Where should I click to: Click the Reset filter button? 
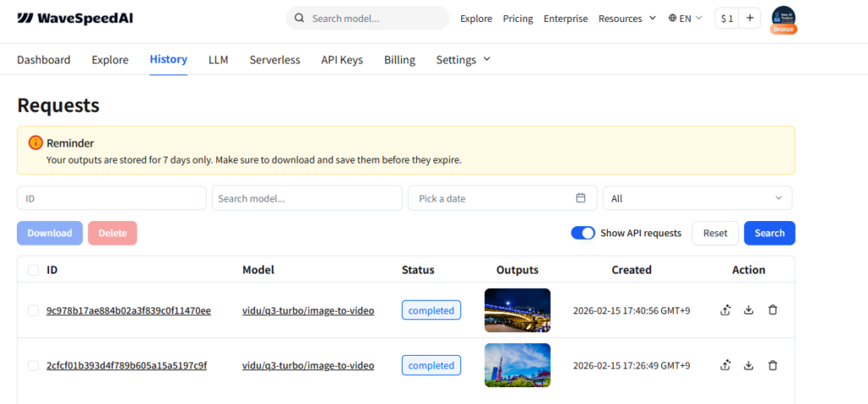pyautogui.click(x=715, y=233)
